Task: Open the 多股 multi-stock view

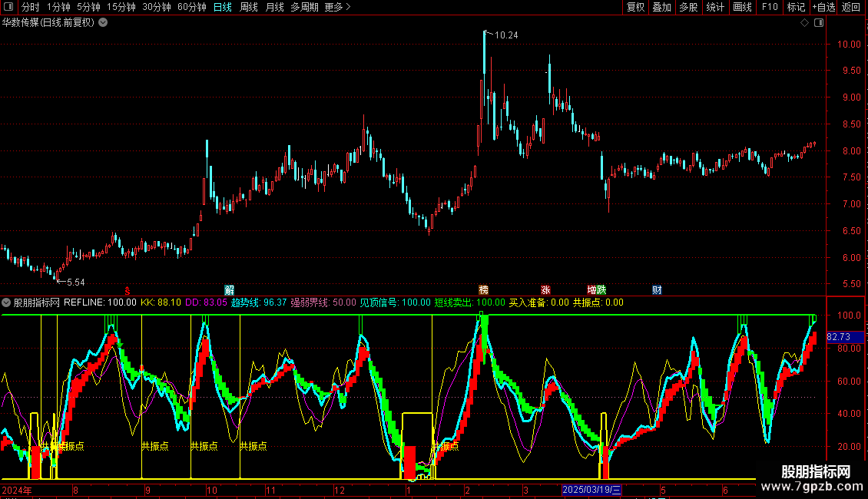Action: point(688,7)
